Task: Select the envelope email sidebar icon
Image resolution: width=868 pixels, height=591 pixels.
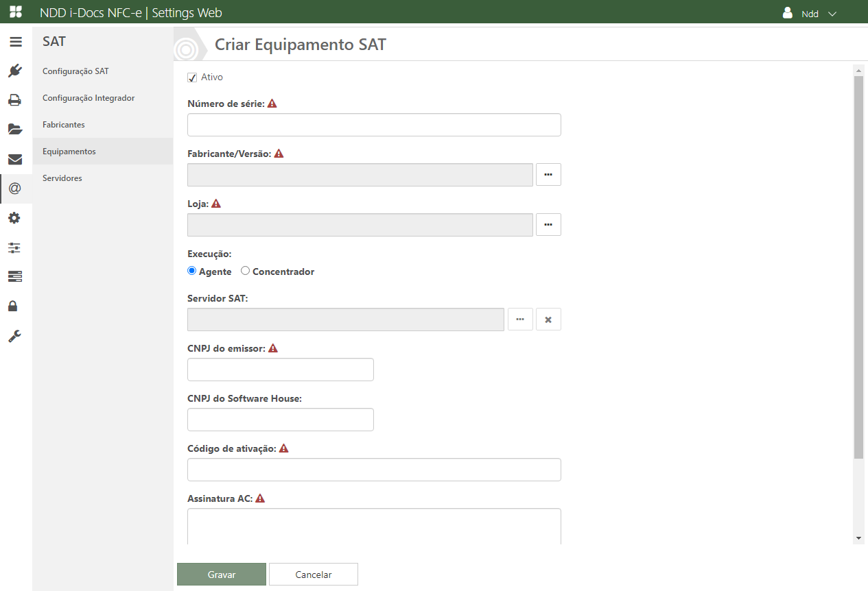Action: pyautogui.click(x=15, y=159)
